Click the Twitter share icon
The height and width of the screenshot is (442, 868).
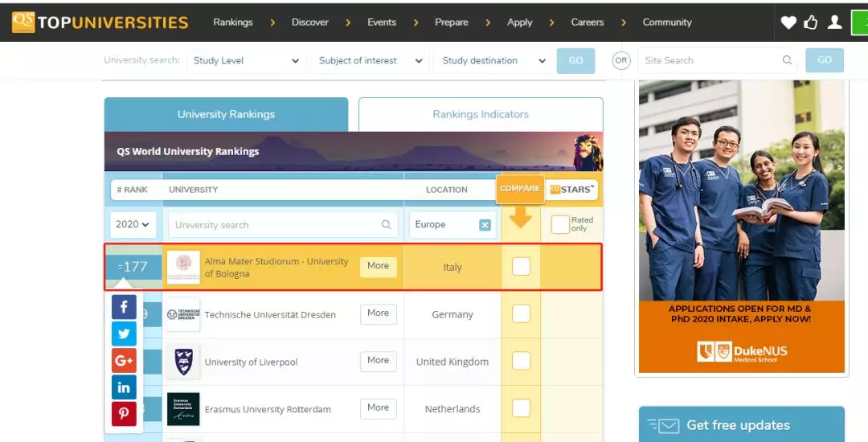pyautogui.click(x=124, y=334)
